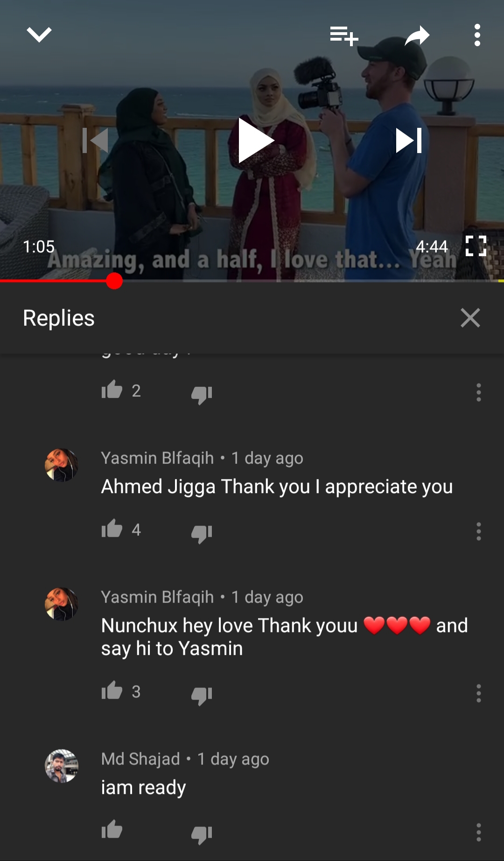
Task: Click the red playback progress handle
Action: (x=114, y=281)
